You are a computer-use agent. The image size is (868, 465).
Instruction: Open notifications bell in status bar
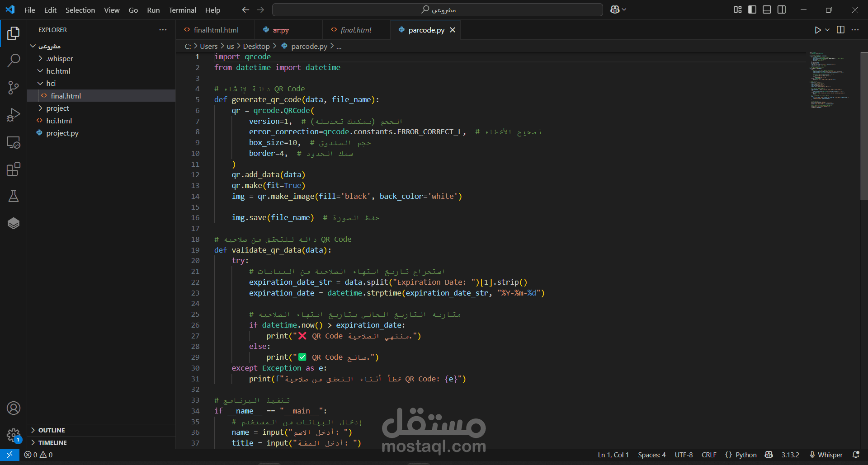click(x=856, y=455)
